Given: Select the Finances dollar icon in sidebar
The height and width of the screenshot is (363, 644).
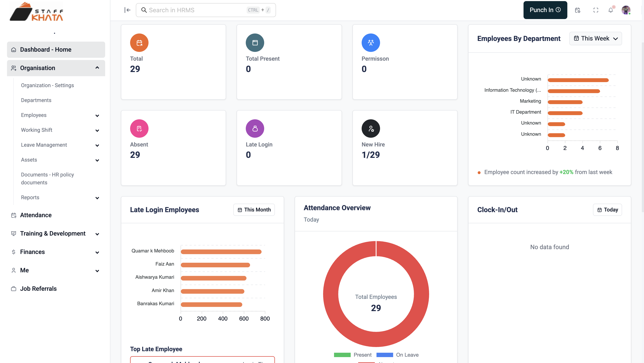Looking at the screenshot, I should pyautogui.click(x=14, y=252).
